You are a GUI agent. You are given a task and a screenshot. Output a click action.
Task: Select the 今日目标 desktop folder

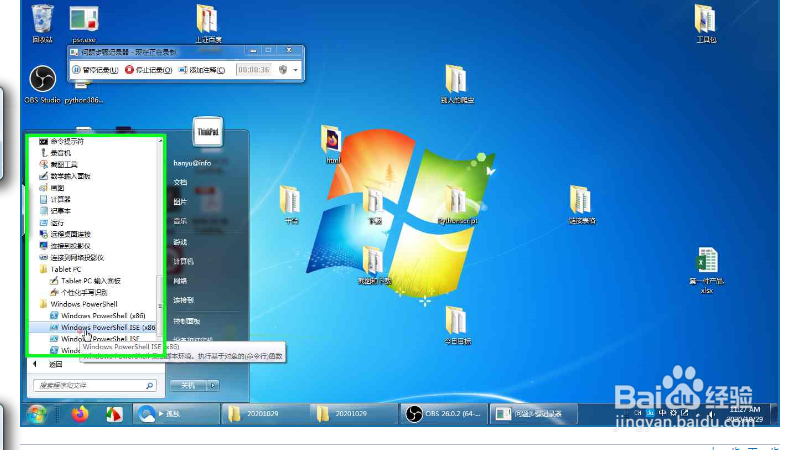457,326
